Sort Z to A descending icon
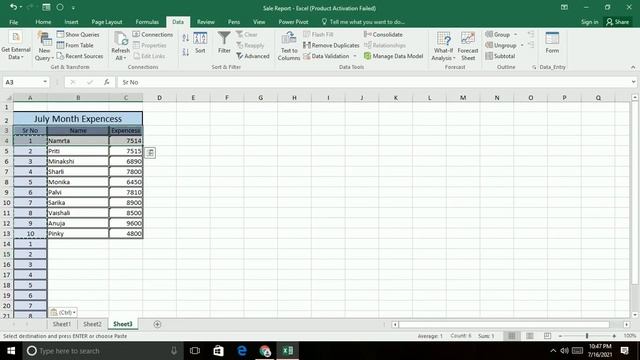The width and height of the screenshot is (640, 360). (186, 52)
